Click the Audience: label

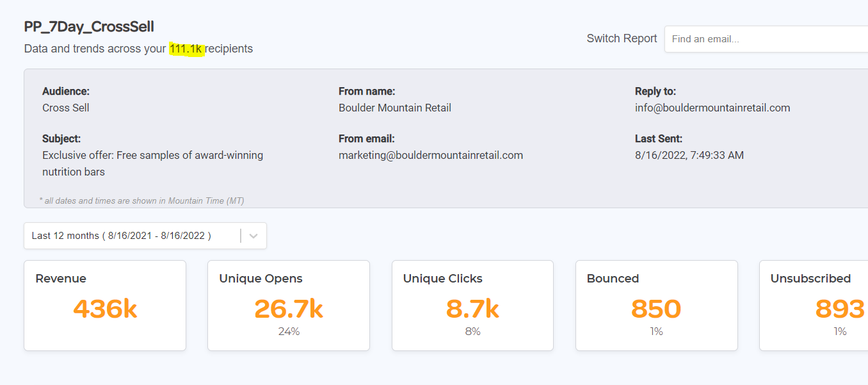[66, 92]
